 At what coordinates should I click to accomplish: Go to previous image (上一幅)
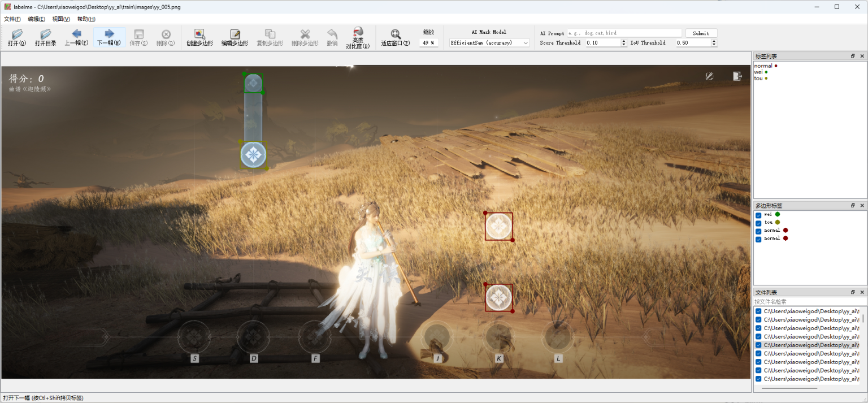point(76,37)
